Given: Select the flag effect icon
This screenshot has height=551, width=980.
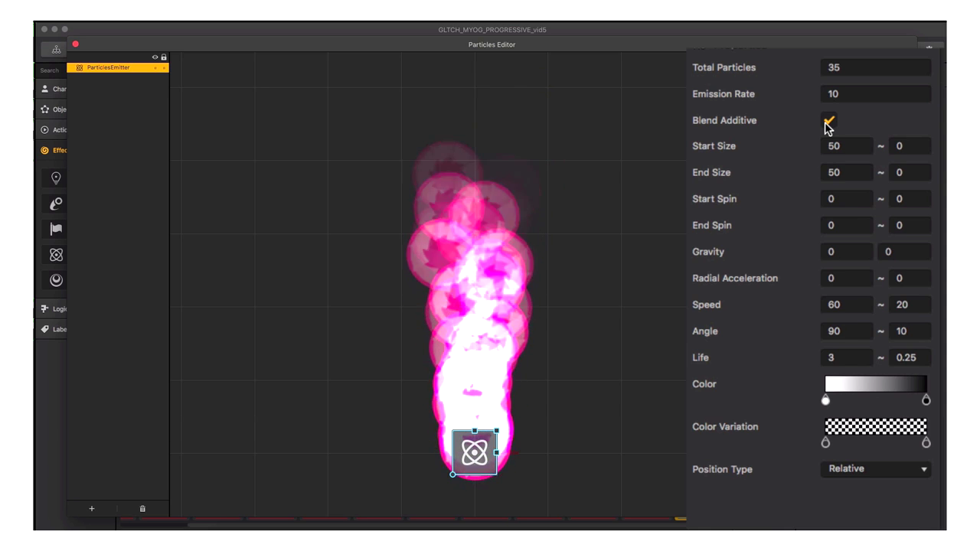Looking at the screenshot, I should pyautogui.click(x=56, y=229).
